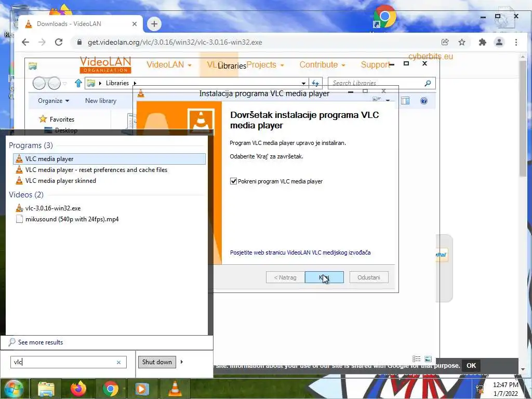532x399 pixels.
Task: Open Chrome extensions puzzle icon
Action: [x=483, y=42]
